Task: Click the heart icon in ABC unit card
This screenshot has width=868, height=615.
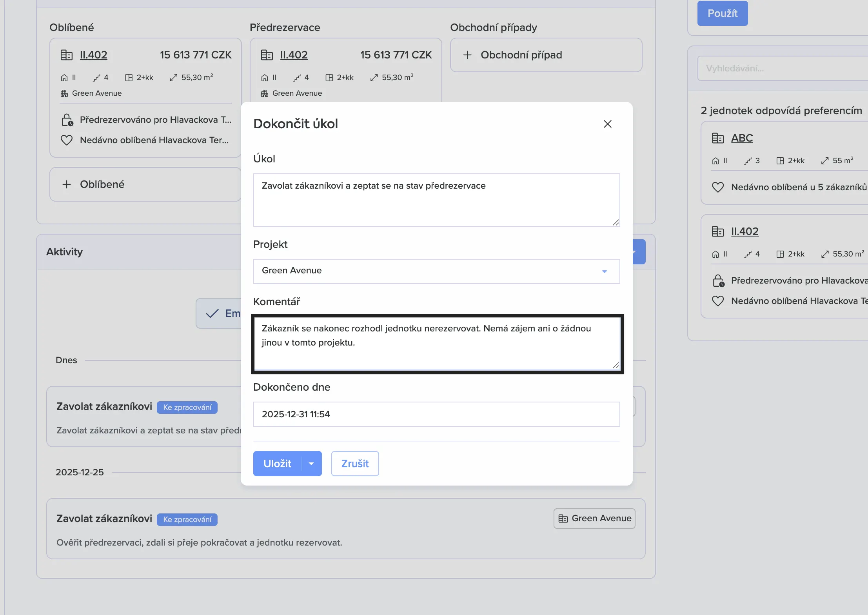Action: (717, 187)
